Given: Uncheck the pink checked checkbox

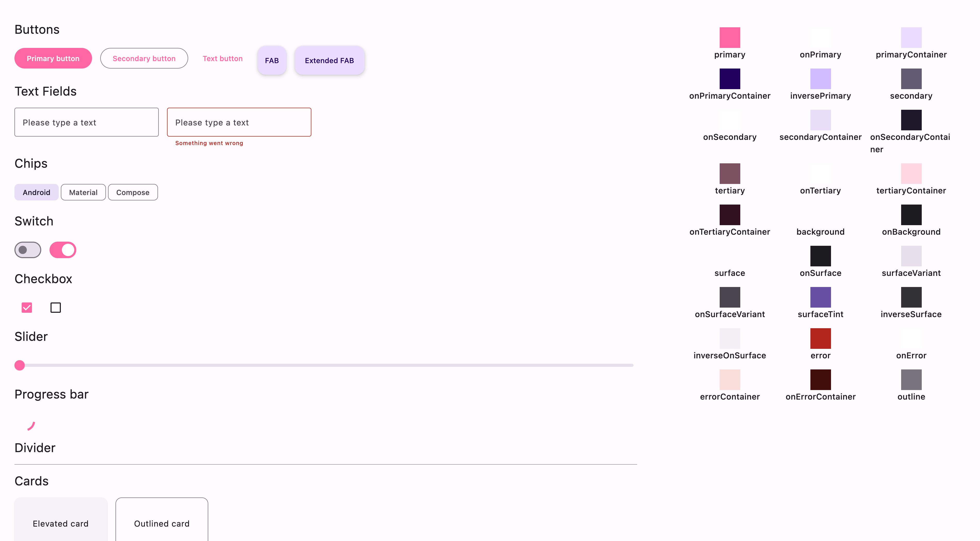Looking at the screenshot, I should point(27,307).
